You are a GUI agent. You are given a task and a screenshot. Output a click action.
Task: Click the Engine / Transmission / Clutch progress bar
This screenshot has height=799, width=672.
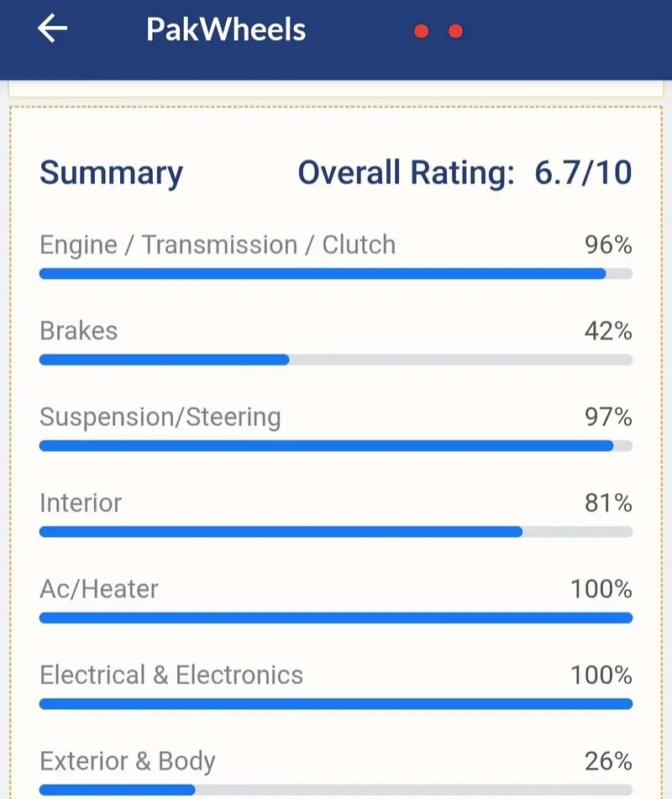click(x=335, y=274)
